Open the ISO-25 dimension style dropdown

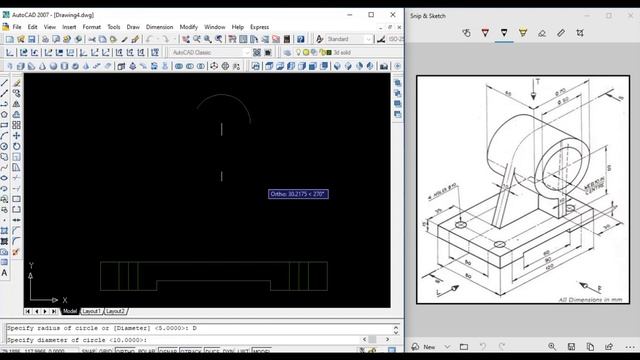pos(395,39)
